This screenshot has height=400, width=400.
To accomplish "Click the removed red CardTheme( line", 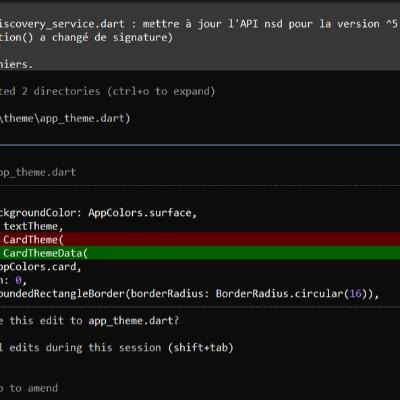I will coord(200,239).
